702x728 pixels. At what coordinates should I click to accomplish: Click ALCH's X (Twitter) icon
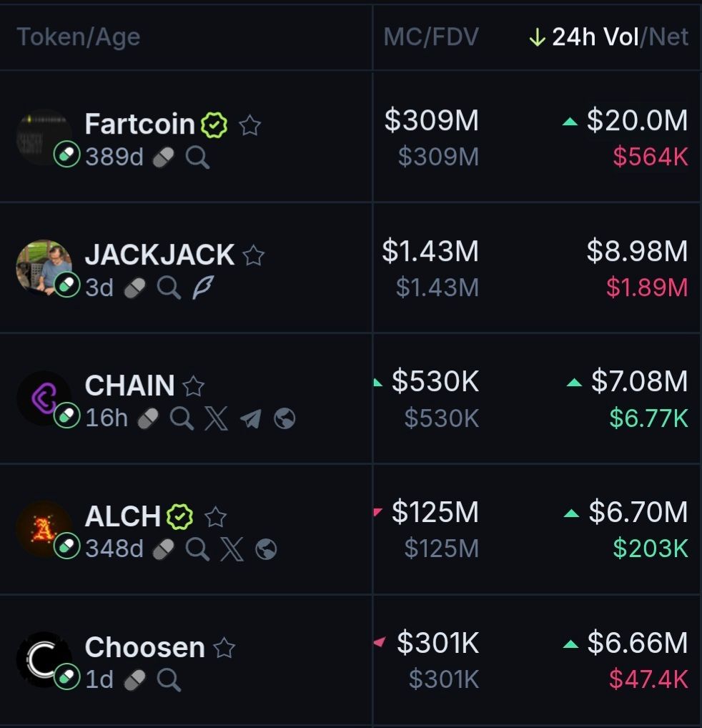tap(232, 549)
